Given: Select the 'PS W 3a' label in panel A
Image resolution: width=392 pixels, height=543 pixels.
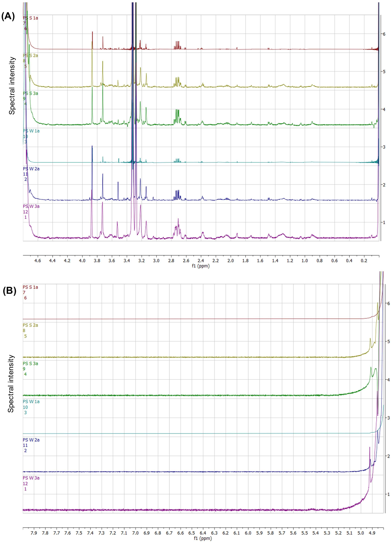Looking at the screenshot, I should click(x=31, y=206).
